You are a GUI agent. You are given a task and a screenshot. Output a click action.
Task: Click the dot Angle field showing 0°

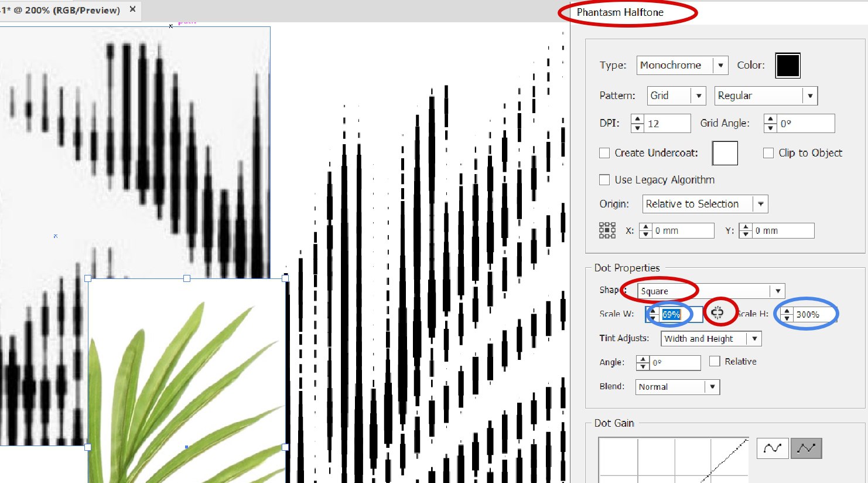click(x=675, y=363)
